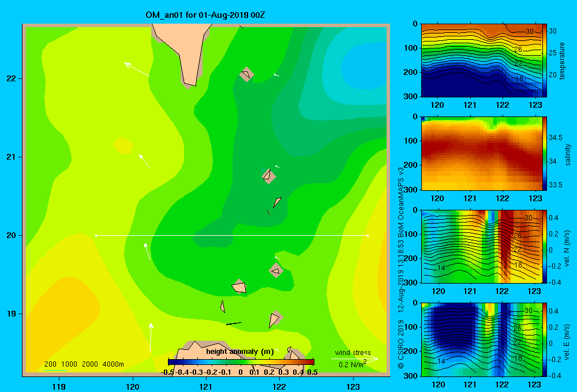
Task: Click the '200 1000 2000 4000m' depth legend
Action: click(x=84, y=364)
